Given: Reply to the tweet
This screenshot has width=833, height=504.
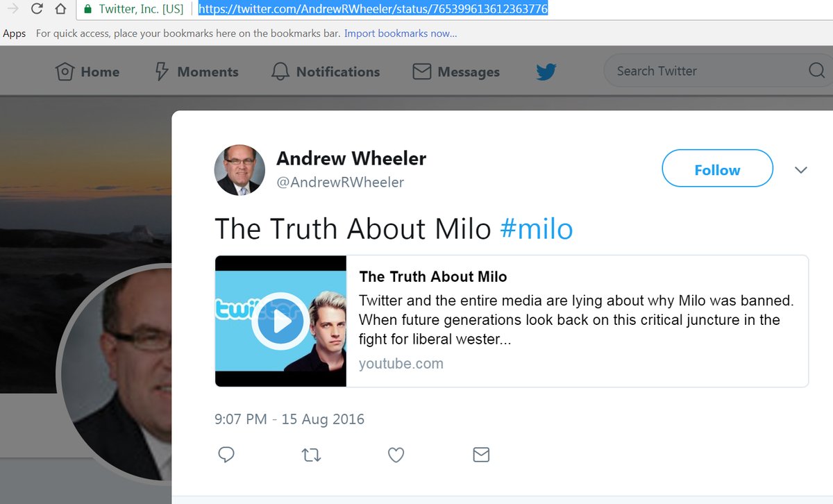Looking at the screenshot, I should click(x=226, y=455).
